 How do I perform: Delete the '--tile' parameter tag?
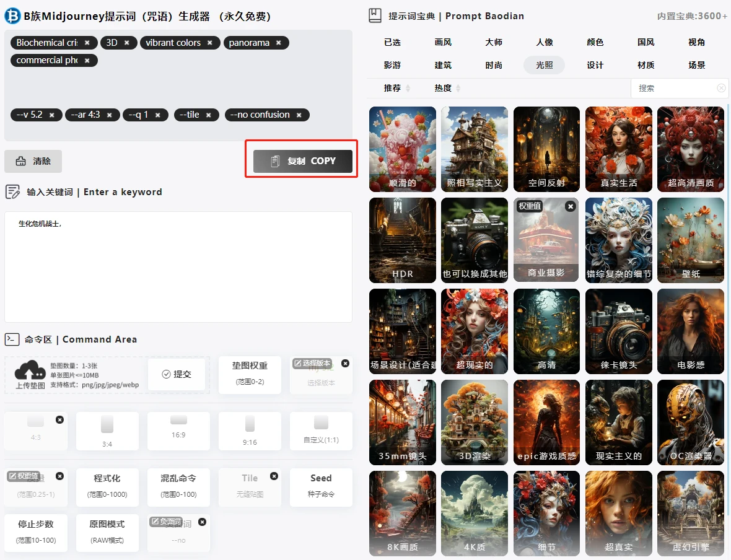208,115
